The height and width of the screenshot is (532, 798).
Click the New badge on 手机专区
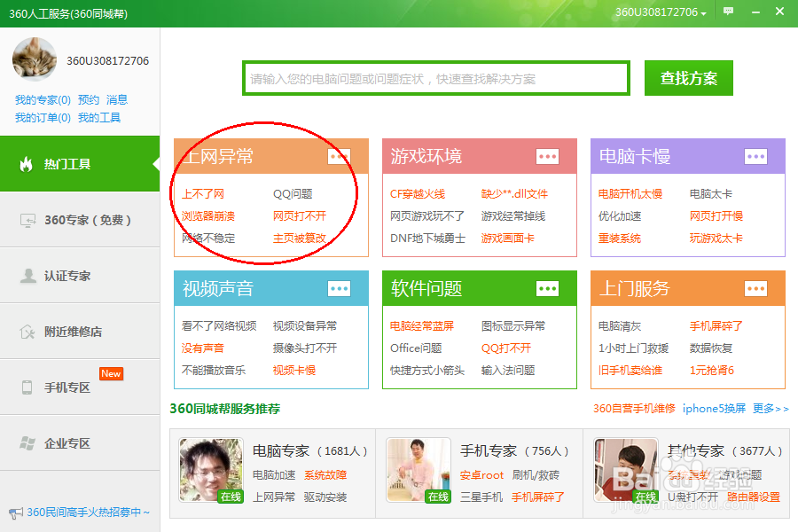[111, 373]
